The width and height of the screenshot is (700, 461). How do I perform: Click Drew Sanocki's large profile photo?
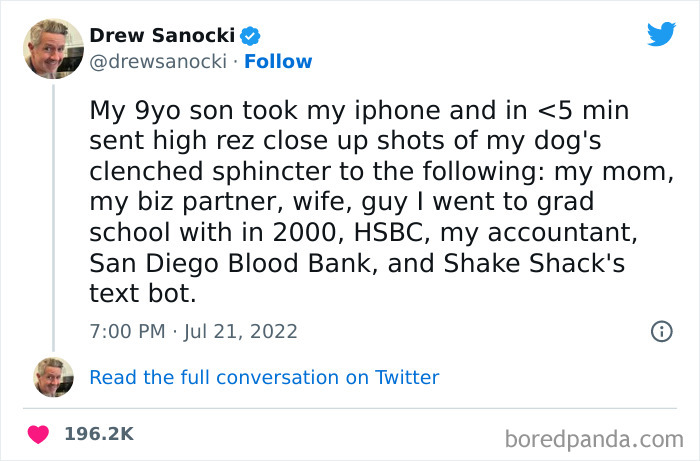coord(52,48)
